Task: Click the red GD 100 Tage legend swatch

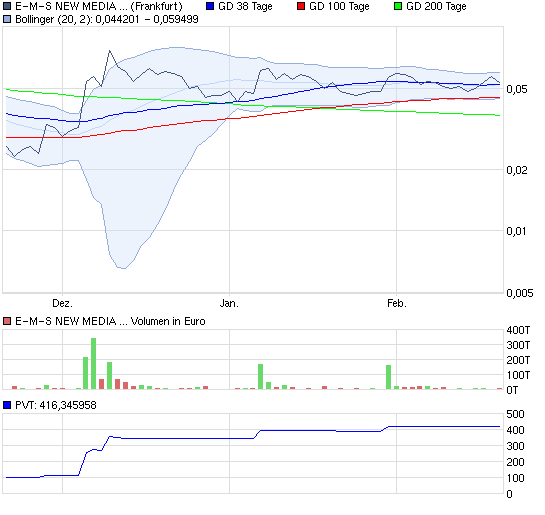Action: coord(301,6)
